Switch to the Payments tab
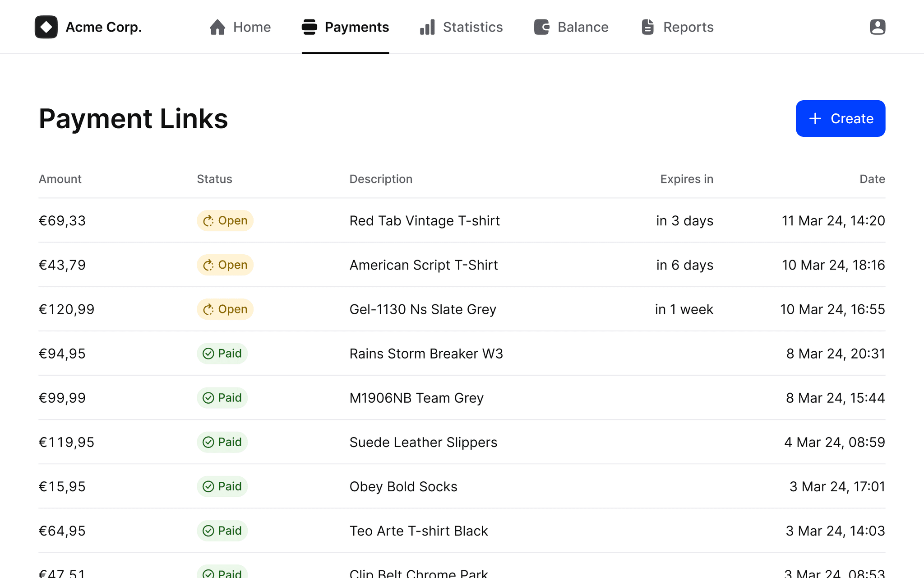 point(346,27)
